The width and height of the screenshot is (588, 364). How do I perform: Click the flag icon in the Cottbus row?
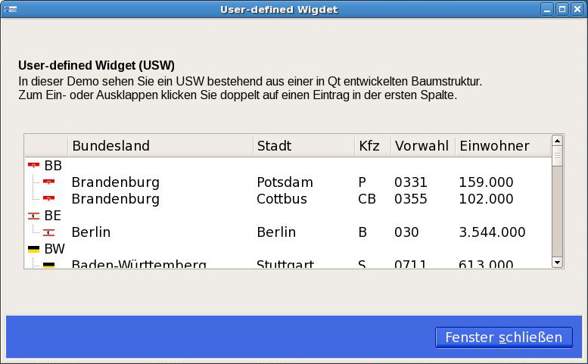pos(48,198)
